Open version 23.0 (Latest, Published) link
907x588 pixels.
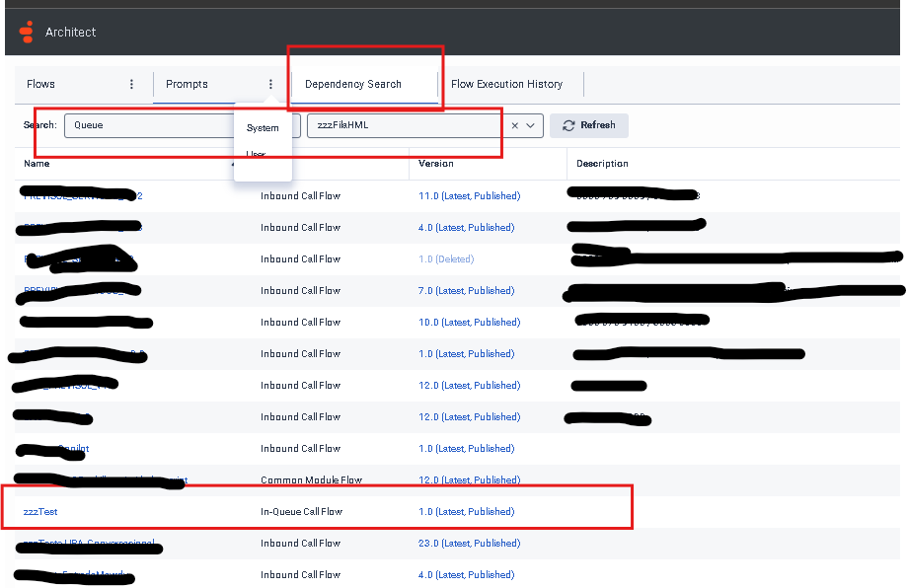tap(469, 544)
